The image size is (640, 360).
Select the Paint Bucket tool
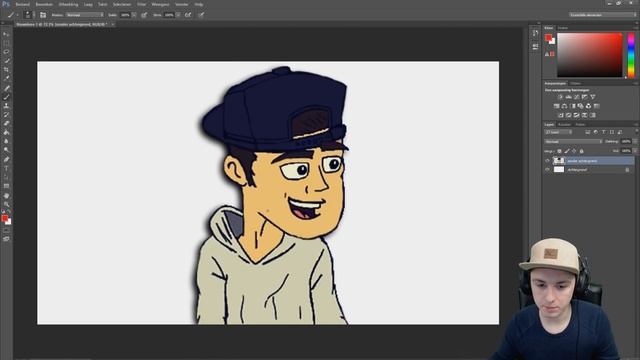[x=6, y=133]
